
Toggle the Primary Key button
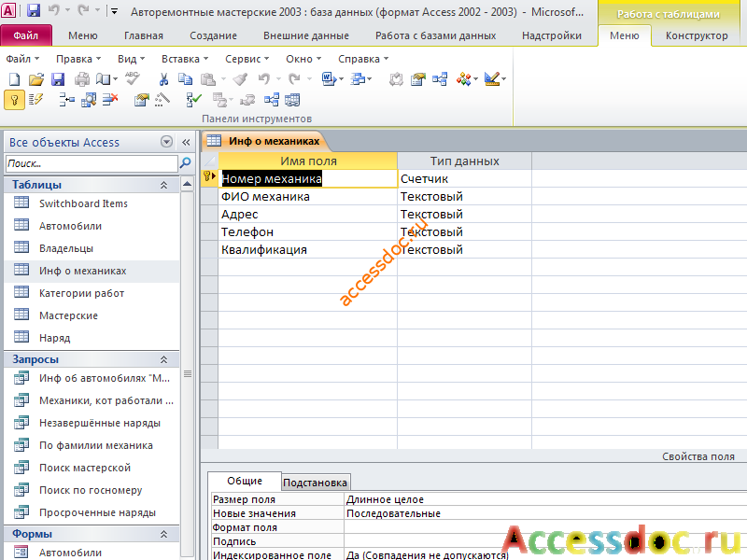tap(14, 100)
